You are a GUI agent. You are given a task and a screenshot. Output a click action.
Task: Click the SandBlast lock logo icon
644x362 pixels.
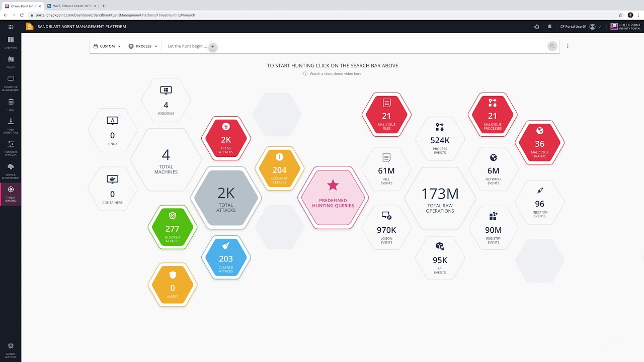30,27
